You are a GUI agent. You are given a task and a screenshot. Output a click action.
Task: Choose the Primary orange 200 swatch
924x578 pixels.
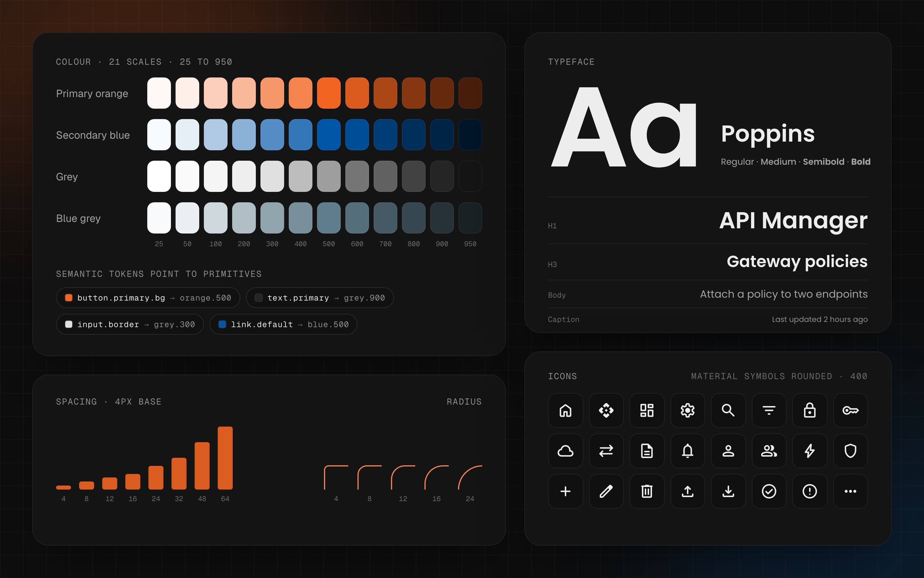244,93
